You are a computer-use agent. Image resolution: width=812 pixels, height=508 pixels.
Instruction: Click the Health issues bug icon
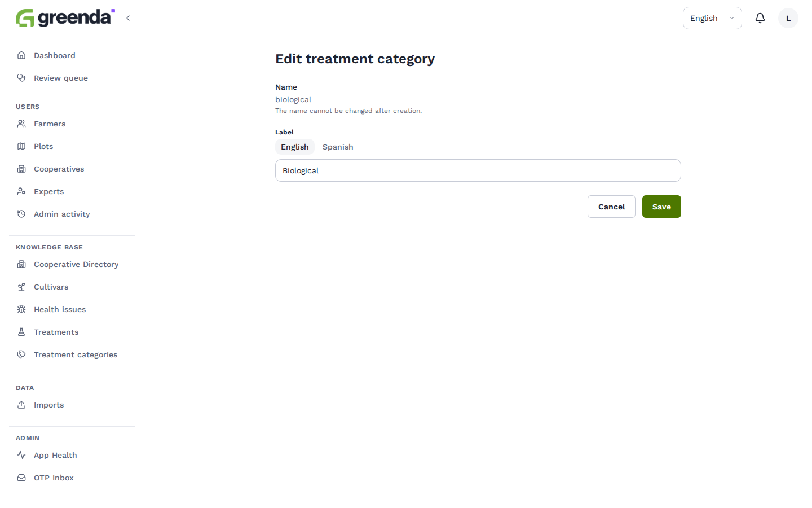[21, 309]
